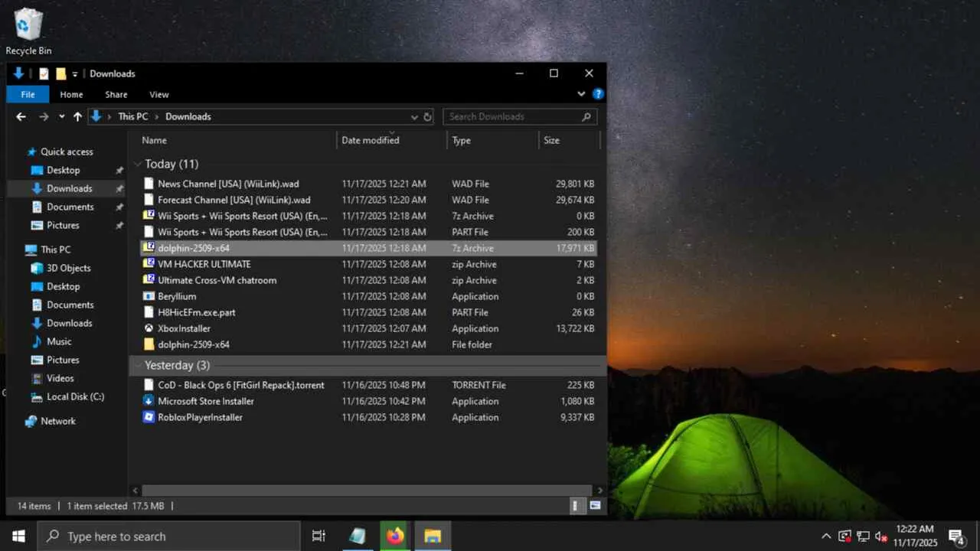Select This PC in the navigation pane
The height and width of the screenshot is (551, 980).
(55, 249)
